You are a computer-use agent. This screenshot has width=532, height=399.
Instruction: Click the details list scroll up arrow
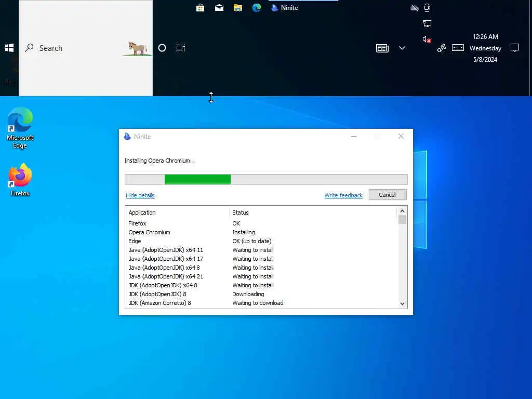403,211
